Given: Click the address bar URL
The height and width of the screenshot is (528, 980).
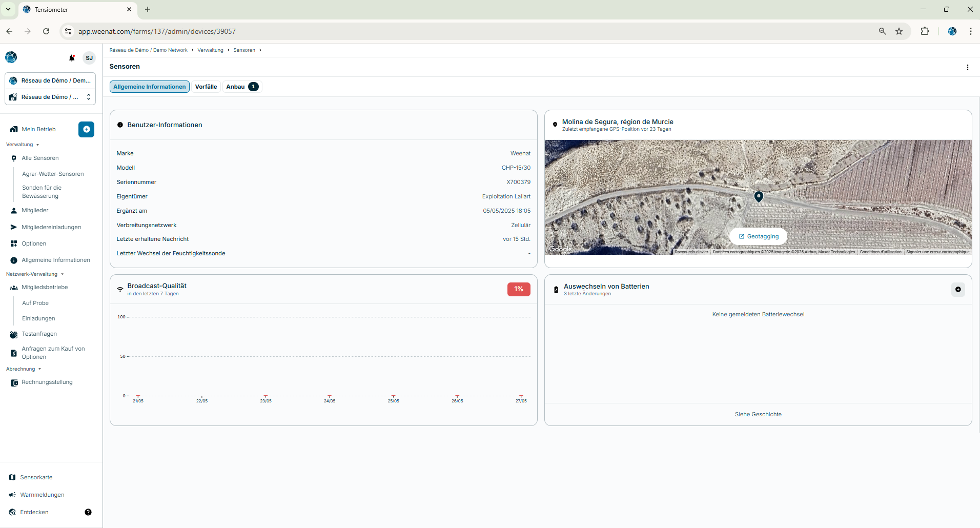Looking at the screenshot, I should (157, 31).
